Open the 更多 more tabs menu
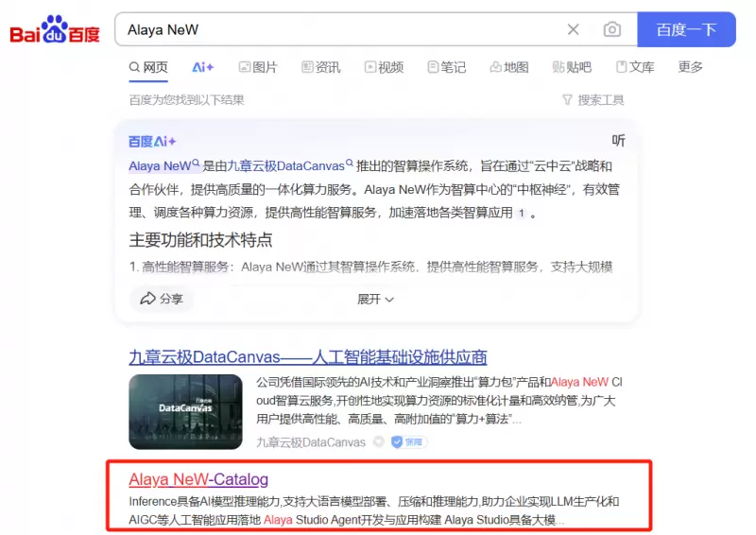The width and height of the screenshot is (756, 535). [x=691, y=67]
